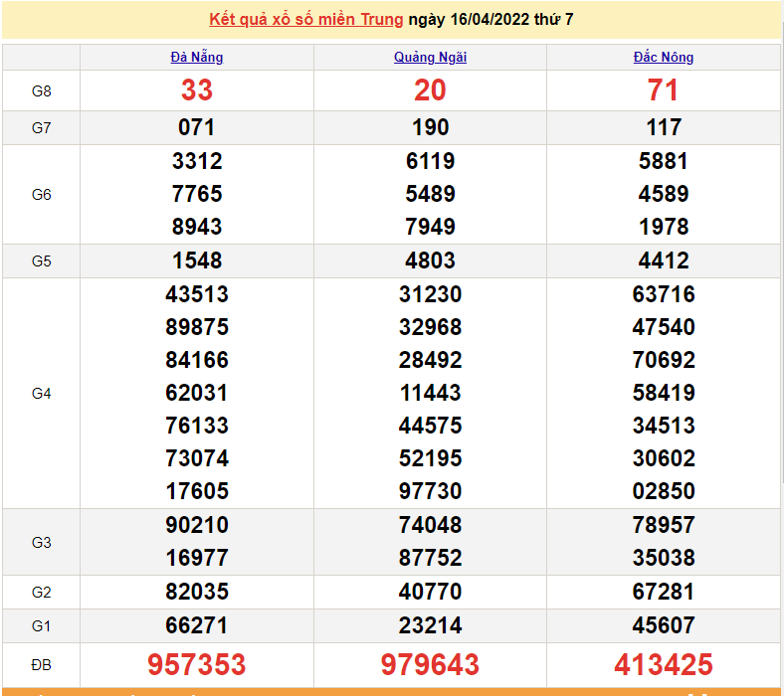Open the Đà Nẵng province link
This screenshot has height=696, width=784.
[197, 58]
